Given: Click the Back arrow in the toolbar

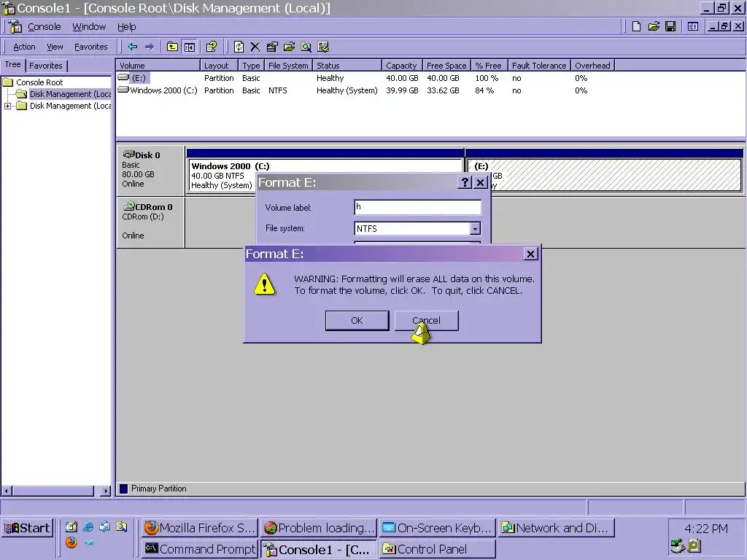Looking at the screenshot, I should [x=133, y=47].
